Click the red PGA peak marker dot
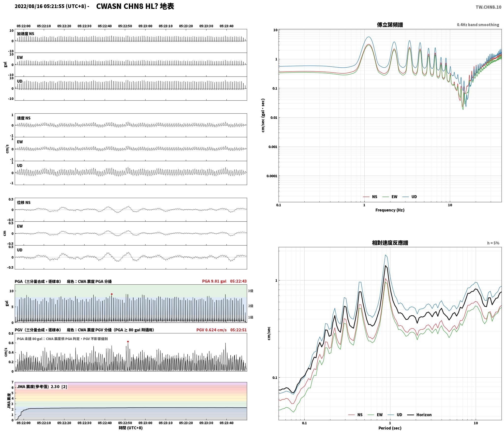The width and height of the screenshot is (504, 433). [112, 294]
